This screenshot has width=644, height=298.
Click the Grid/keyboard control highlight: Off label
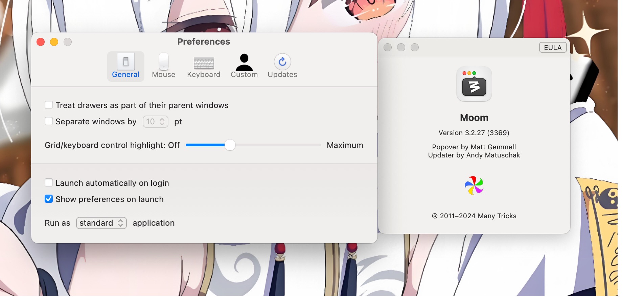tap(112, 145)
